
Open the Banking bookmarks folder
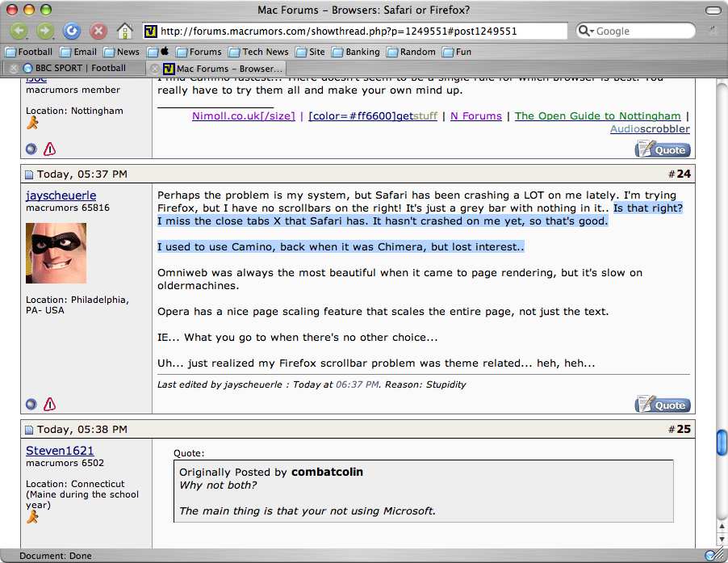(356, 52)
